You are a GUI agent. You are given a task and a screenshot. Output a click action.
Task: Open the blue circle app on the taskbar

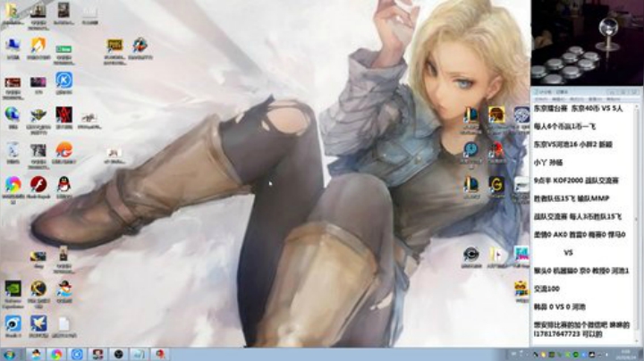click(x=77, y=354)
